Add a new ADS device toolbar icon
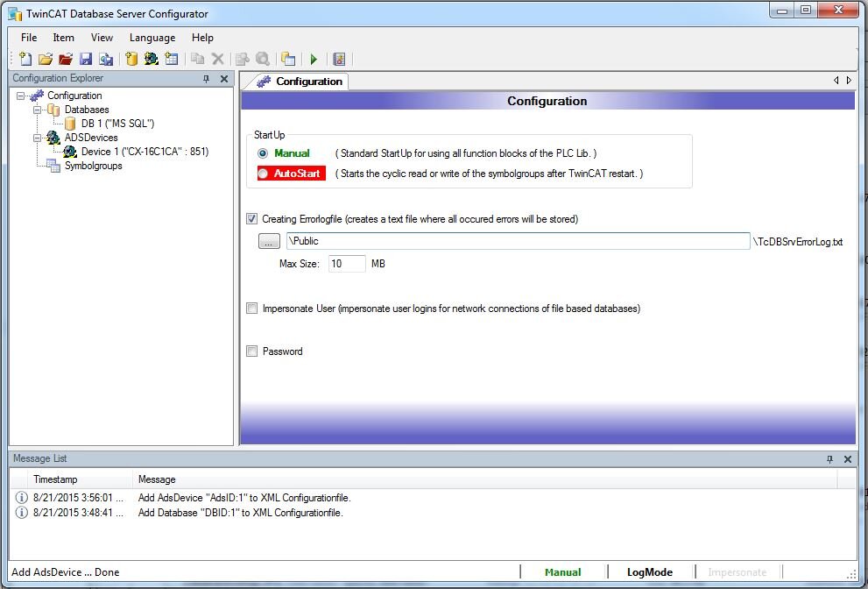Image resolution: width=868 pixels, height=589 pixels. pyautogui.click(x=152, y=59)
